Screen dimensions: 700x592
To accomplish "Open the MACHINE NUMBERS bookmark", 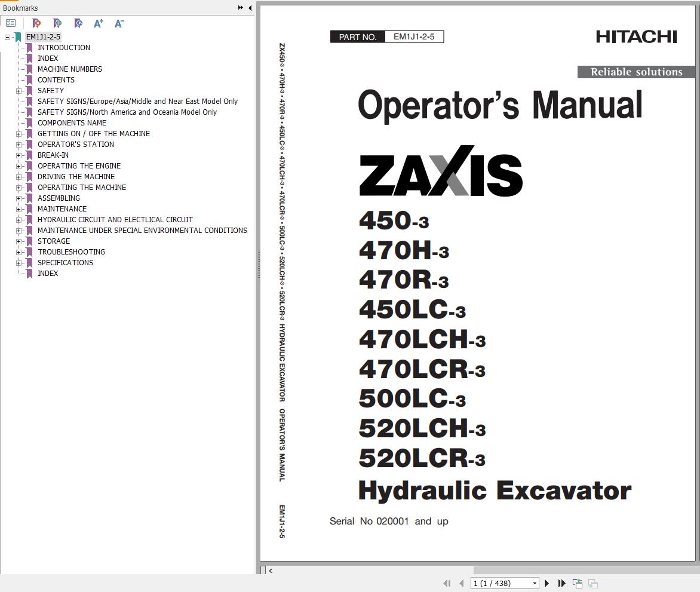I will click(x=70, y=69).
